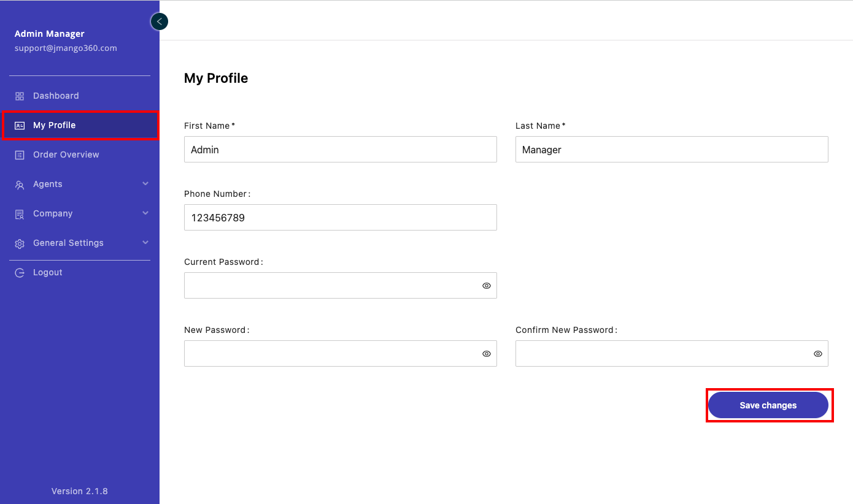
Task: Show Current Password using eye icon
Action: coord(487,286)
